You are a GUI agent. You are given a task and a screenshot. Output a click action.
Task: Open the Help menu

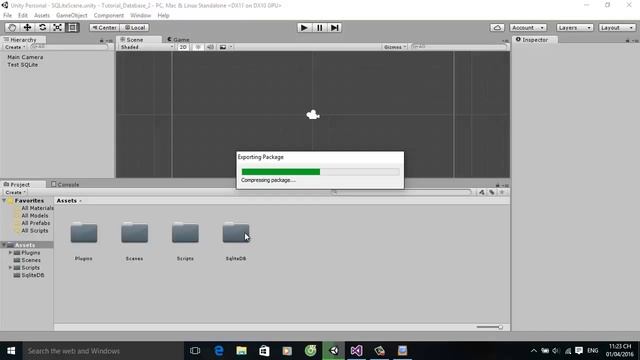(163, 16)
